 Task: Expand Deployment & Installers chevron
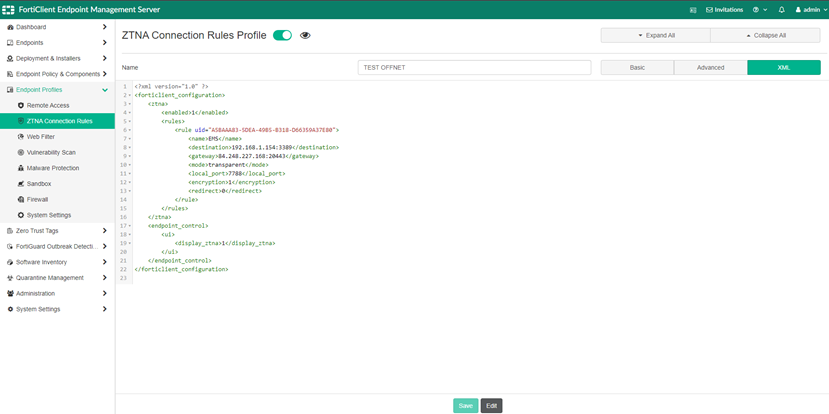point(105,58)
